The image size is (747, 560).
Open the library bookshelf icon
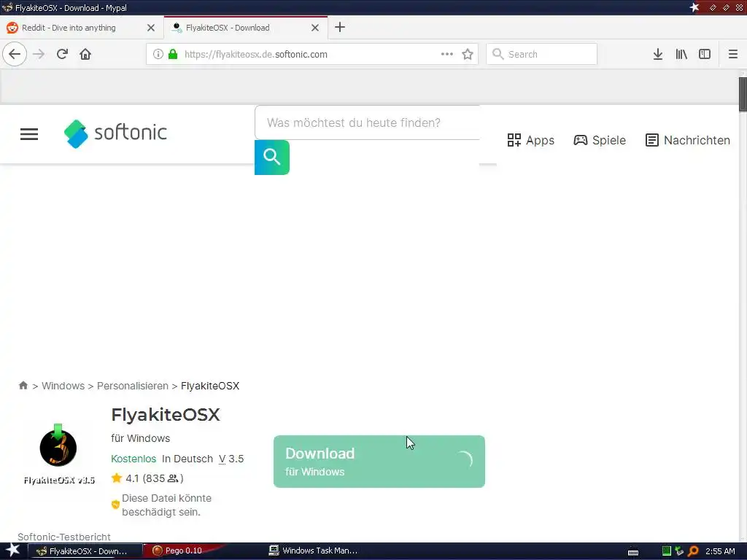[x=681, y=54]
